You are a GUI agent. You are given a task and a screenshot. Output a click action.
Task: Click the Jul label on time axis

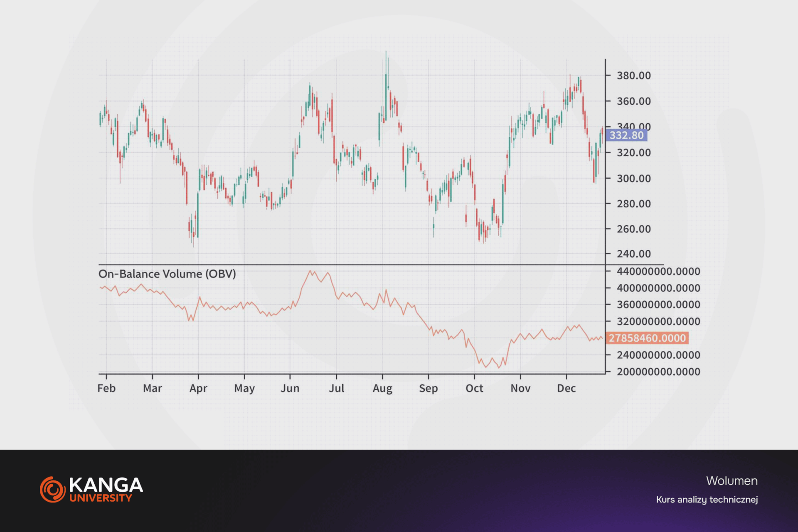click(337, 388)
